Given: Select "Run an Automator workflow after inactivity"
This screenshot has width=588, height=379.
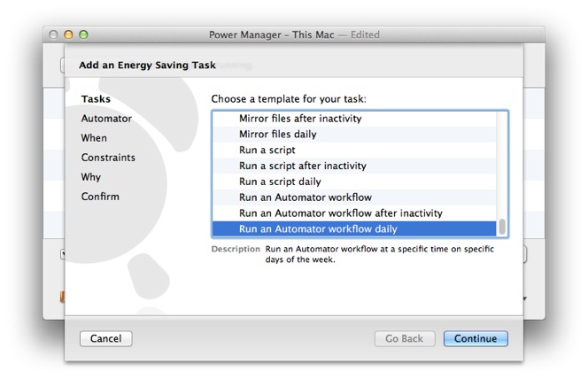Looking at the screenshot, I should tap(340, 213).
